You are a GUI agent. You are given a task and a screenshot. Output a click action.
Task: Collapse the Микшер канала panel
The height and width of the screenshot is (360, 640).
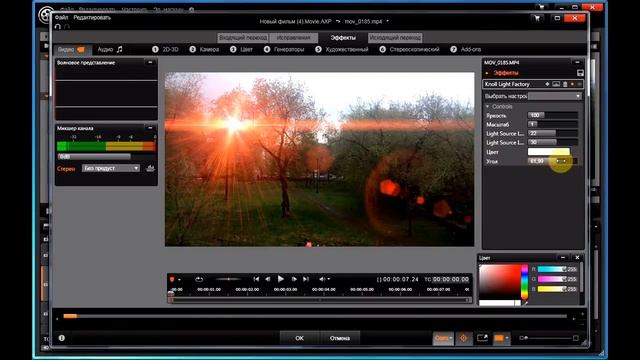(150, 128)
